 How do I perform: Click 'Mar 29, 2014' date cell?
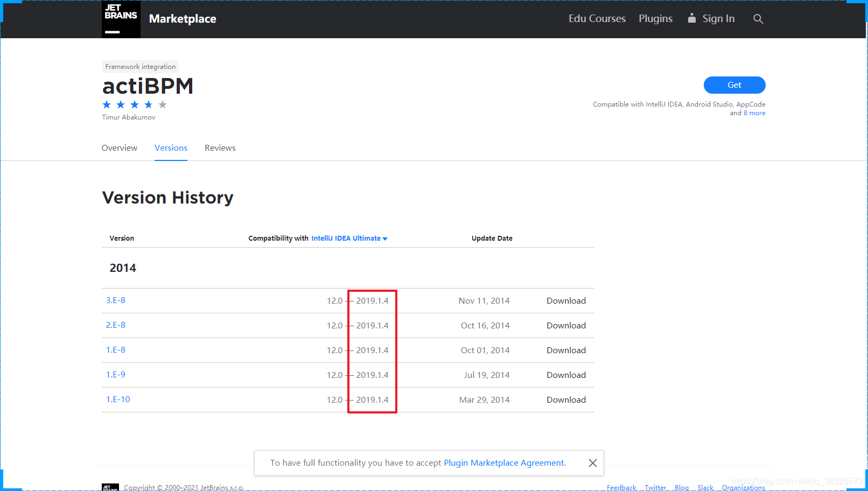click(x=484, y=400)
